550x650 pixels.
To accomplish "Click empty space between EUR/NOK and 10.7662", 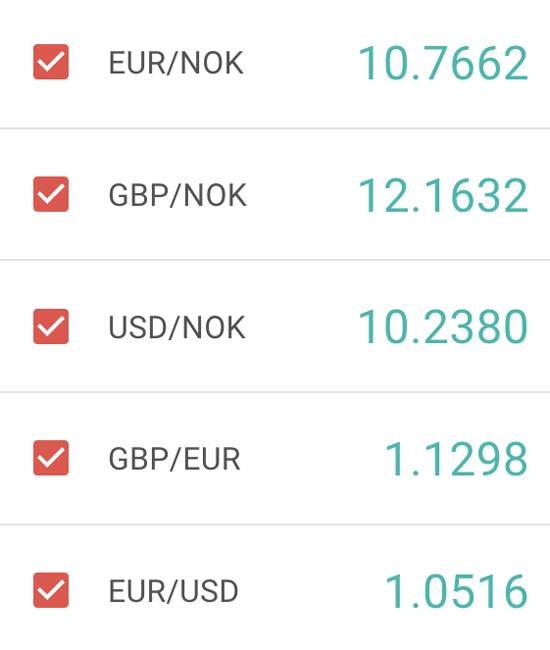I will tap(300, 63).
